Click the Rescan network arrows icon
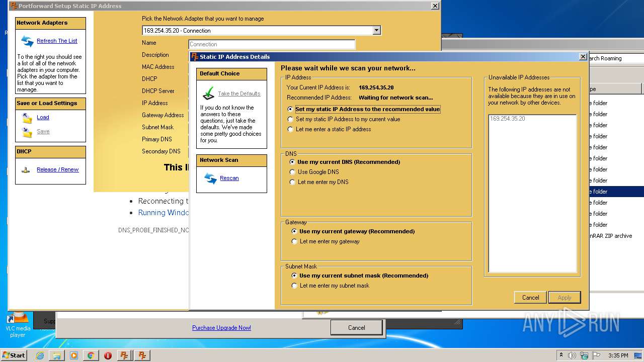Image resolution: width=644 pixels, height=362 pixels. (x=210, y=178)
